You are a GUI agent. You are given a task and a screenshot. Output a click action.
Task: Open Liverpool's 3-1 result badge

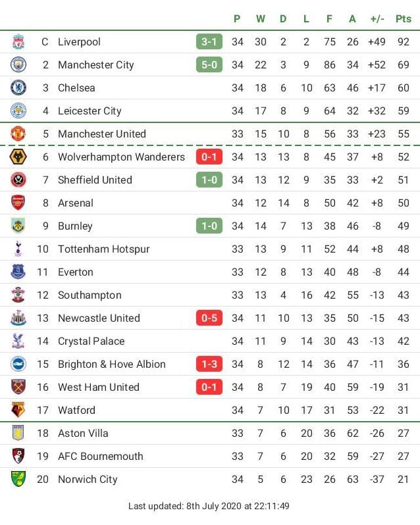[x=209, y=41]
